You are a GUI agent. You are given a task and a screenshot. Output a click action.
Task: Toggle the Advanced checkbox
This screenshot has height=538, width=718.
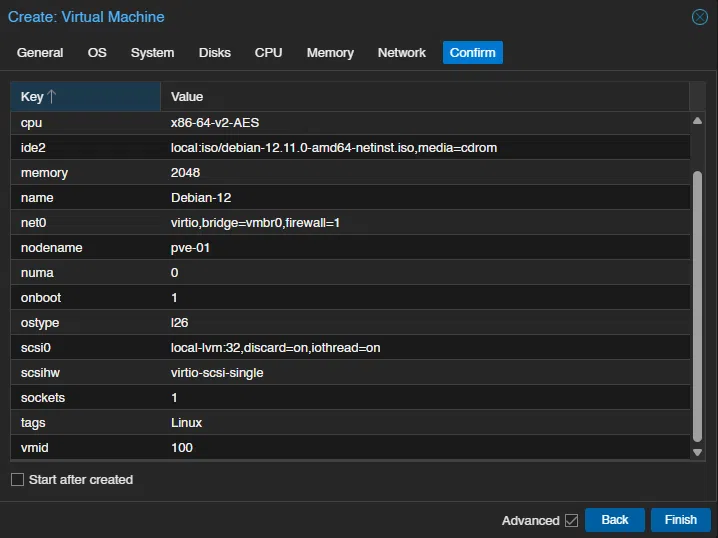(572, 520)
